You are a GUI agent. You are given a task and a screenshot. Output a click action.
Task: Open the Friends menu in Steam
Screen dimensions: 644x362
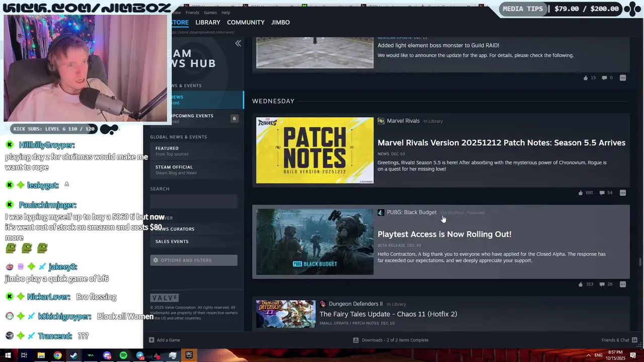click(192, 13)
